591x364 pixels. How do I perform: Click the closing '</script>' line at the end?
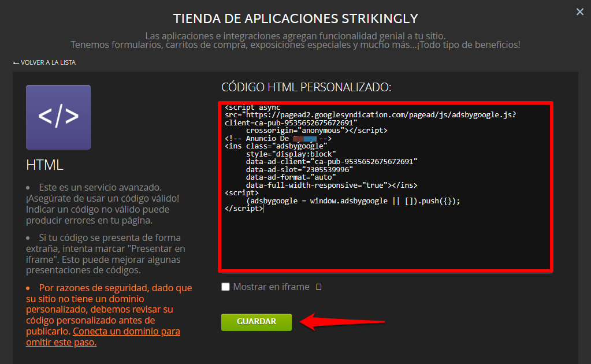point(243,209)
